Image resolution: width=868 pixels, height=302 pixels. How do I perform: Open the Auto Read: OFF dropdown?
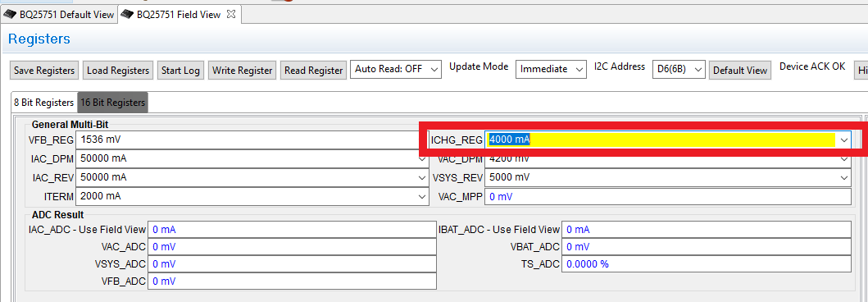pos(396,69)
